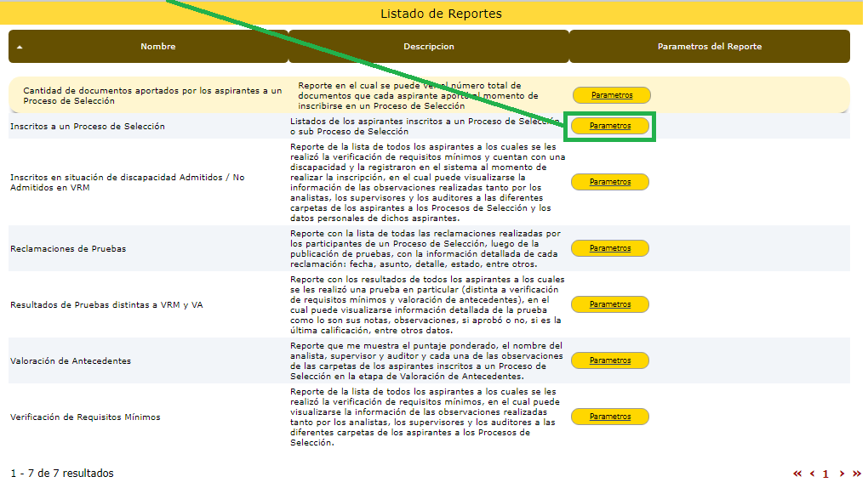Go to the previous results page
This screenshot has height=488, width=868.
click(812, 474)
